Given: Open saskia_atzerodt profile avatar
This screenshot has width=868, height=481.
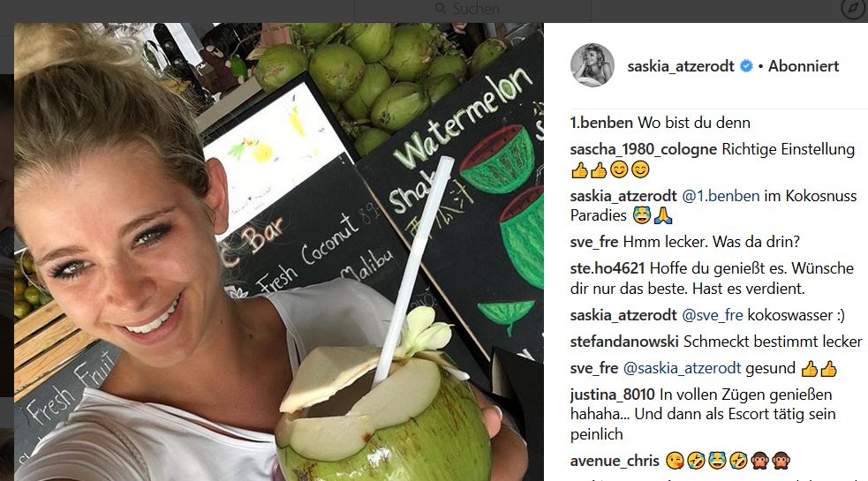Looking at the screenshot, I should point(593,65).
